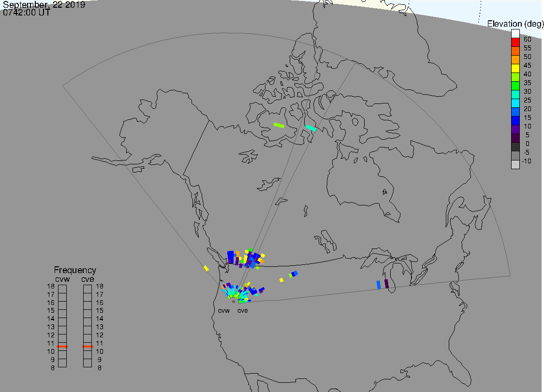544x392 pixels.
Task: Click the "45" label in the Elevation legend
Action: (528, 65)
